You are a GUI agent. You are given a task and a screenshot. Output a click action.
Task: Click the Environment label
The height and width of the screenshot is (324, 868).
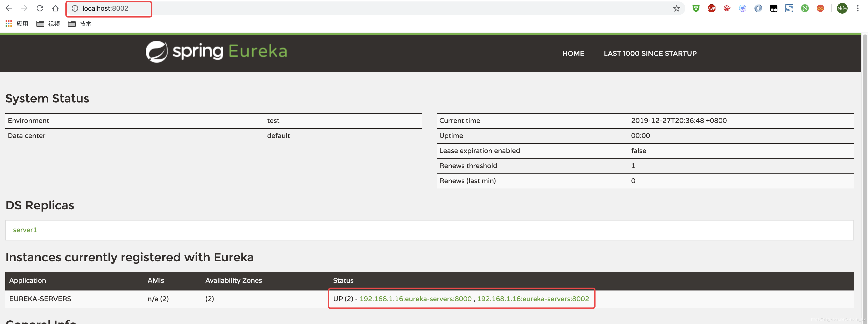[x=28, y=121]
